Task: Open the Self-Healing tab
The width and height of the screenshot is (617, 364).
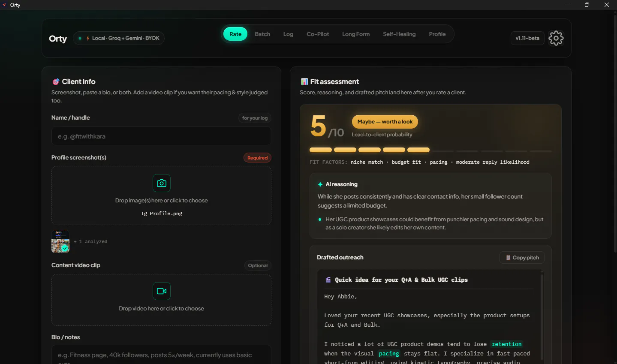Action: [x=399, y=34]
